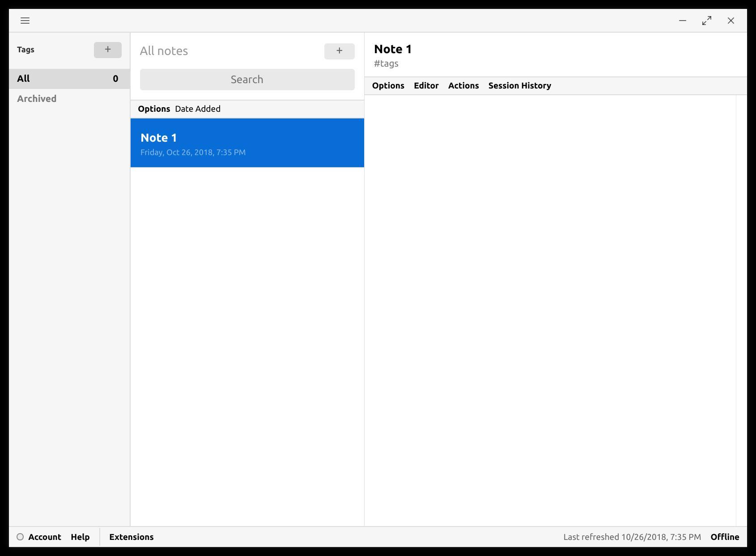Create a new note with plus button
756x556 pixels.
pyautogui.click(x=340, y=51)
